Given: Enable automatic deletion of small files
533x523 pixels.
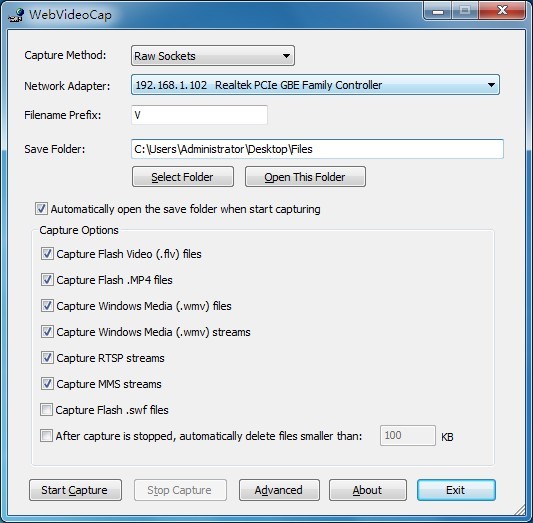Looking at the screenshot, I should 46,436.
